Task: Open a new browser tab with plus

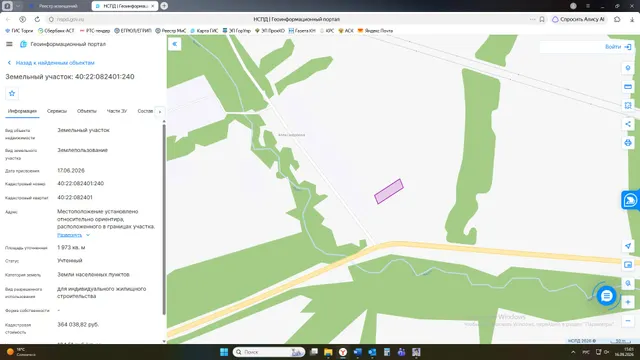Action: point(164,6)
